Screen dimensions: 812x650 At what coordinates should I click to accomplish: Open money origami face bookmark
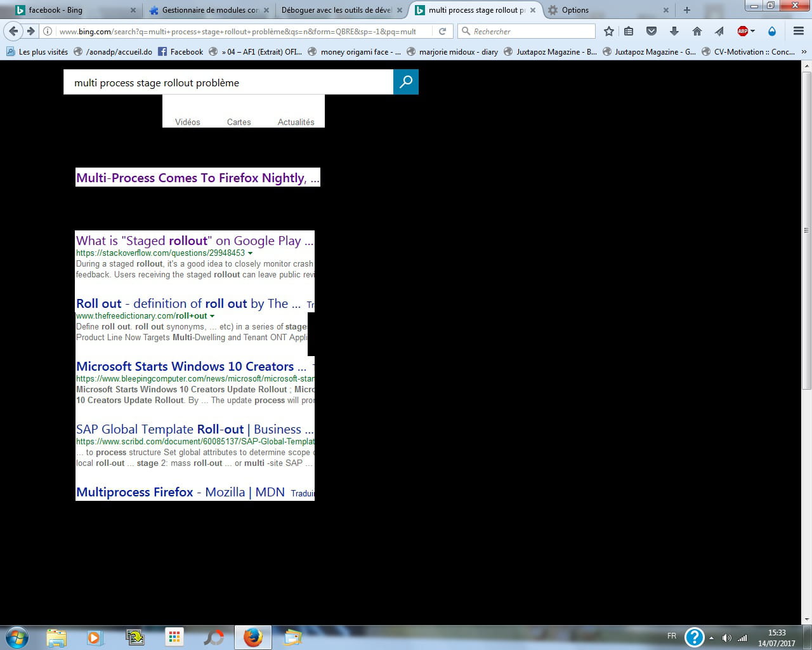click(354, 52)
